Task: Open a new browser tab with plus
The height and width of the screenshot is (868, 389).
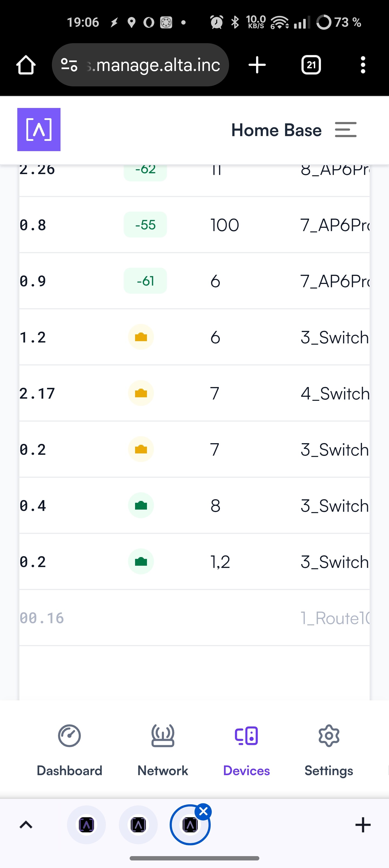Action: 257,65
